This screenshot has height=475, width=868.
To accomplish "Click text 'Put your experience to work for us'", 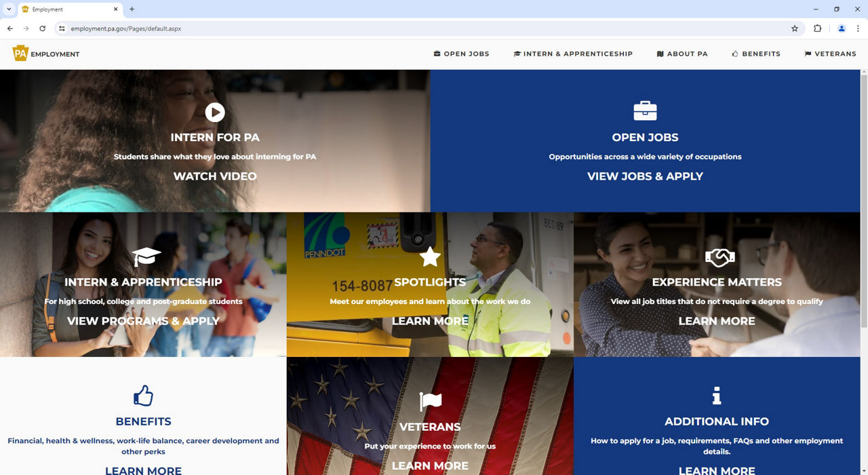I will pyautogui.click(x=430, y=446).
